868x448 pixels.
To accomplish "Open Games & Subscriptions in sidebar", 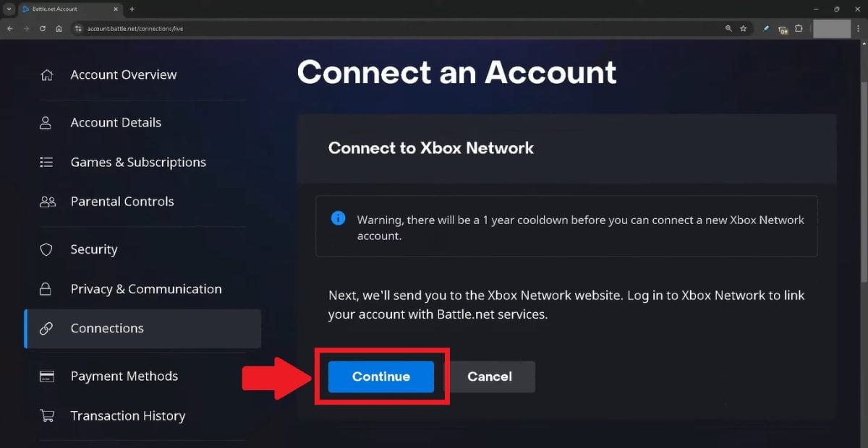I will point(137,163).
